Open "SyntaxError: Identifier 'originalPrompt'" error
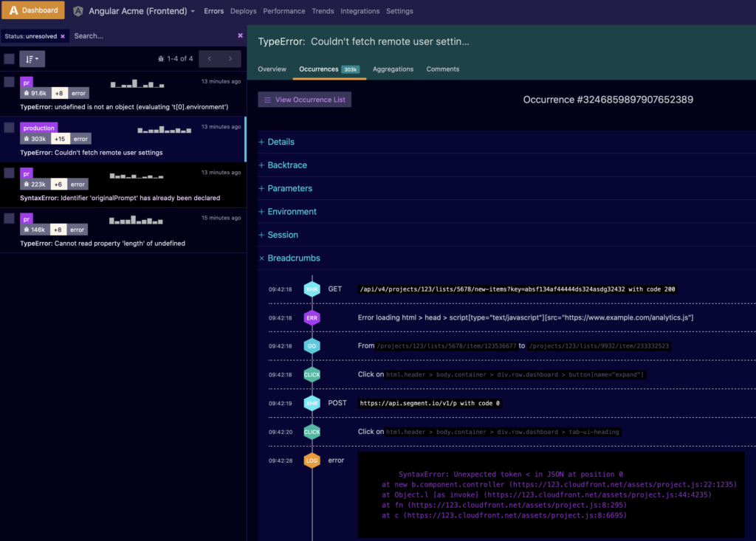Viewport: 756px width, 541px height. click(x=120, y=199)
